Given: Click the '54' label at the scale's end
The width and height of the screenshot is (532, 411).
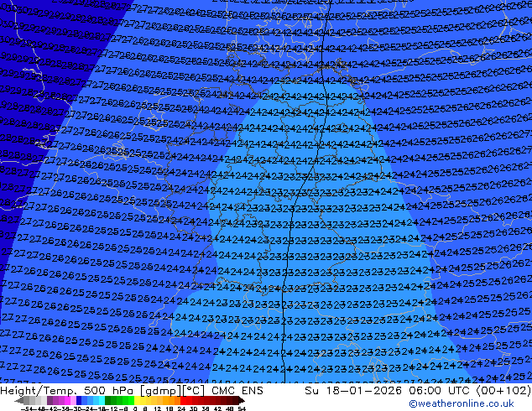Looking at the screenshot, I should point(242,409).
